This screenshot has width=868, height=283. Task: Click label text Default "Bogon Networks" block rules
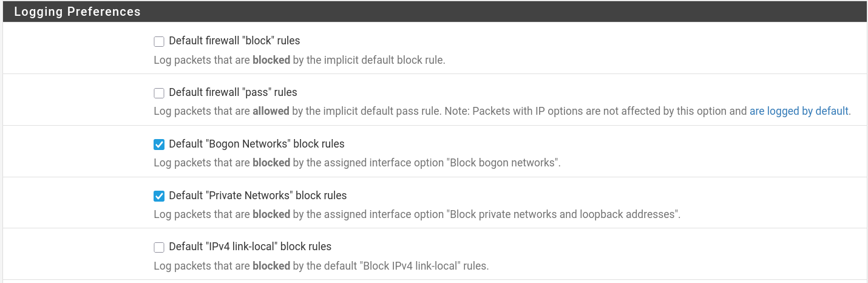coord(256,144)
